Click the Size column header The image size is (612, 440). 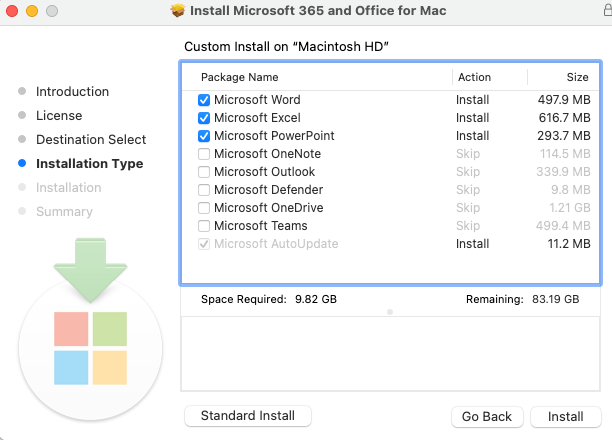577,77
